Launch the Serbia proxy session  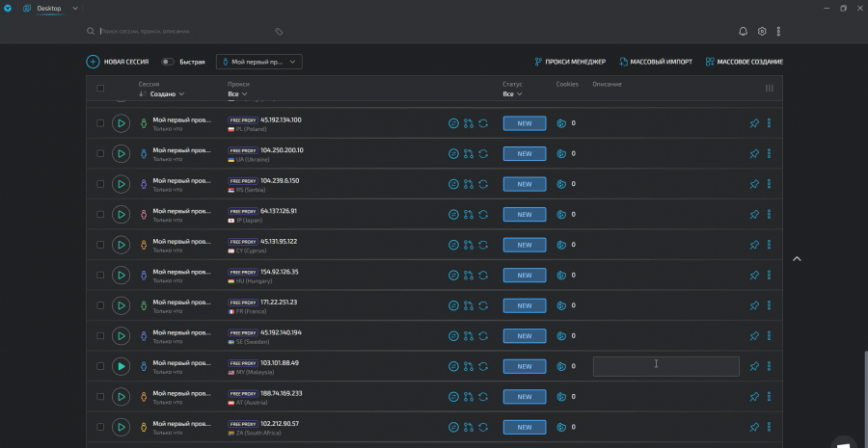pyautogui.click(x=121, y=184)
